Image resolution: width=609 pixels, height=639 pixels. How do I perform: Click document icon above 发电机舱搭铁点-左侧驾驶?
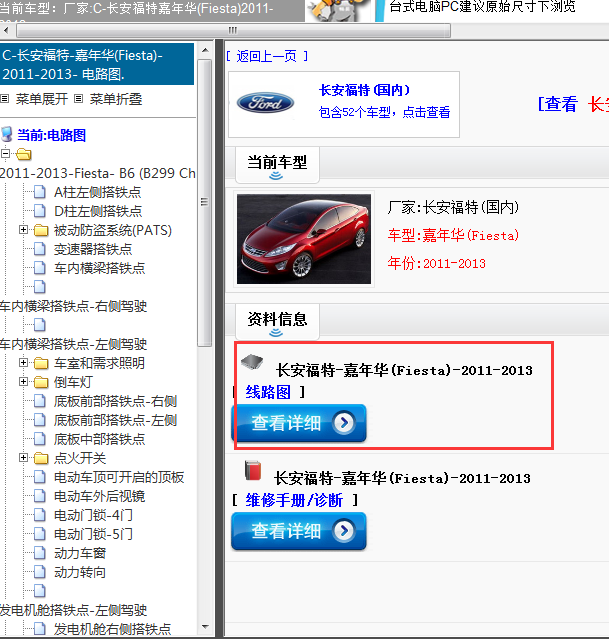pyautogui.click(x=40, y=591)
